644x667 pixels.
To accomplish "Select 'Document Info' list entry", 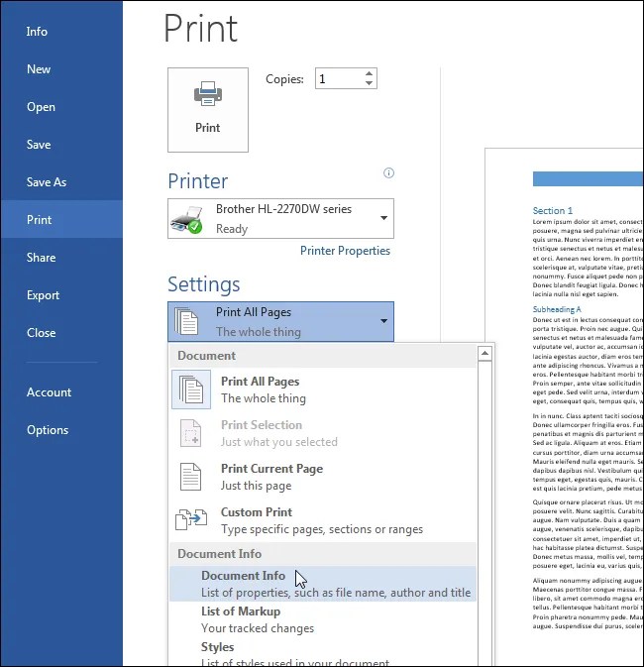I will (323, 584).
